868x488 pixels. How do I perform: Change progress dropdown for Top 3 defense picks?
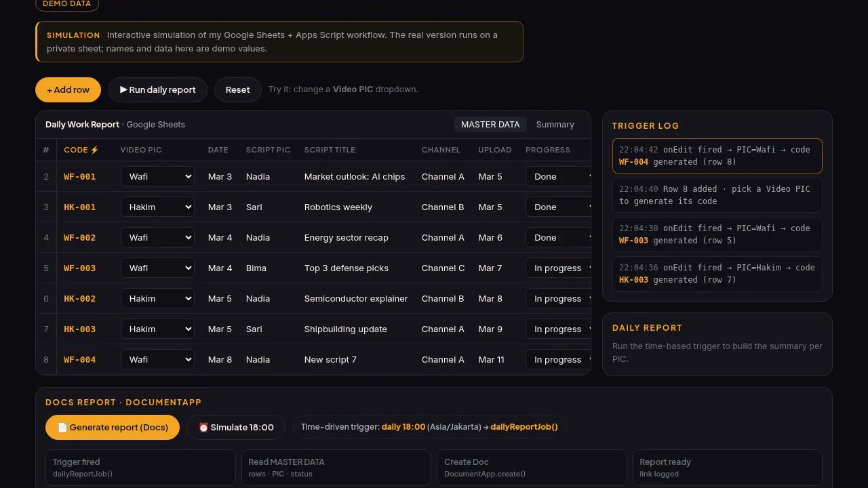(x=558, y=268)
